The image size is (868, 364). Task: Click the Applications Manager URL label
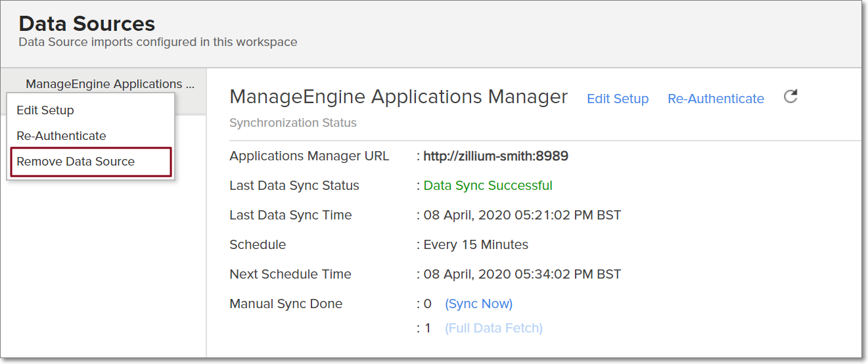point(309,156)
